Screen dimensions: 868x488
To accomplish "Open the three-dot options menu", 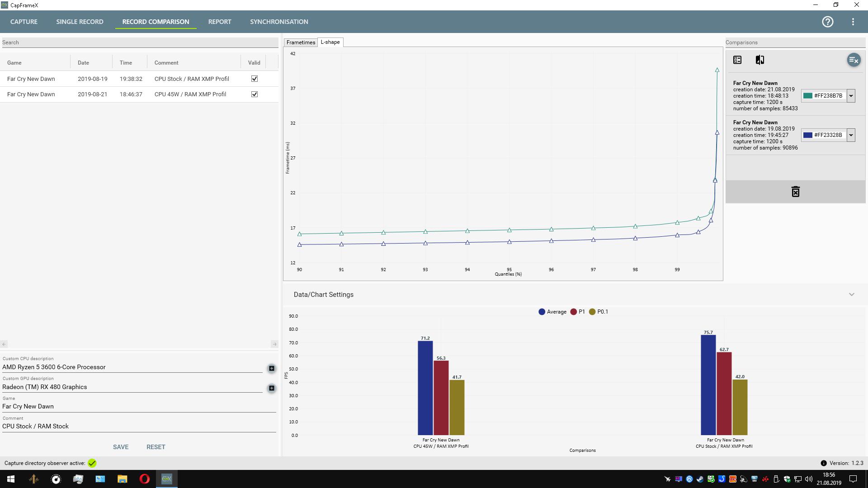I will tap(853, 22).
